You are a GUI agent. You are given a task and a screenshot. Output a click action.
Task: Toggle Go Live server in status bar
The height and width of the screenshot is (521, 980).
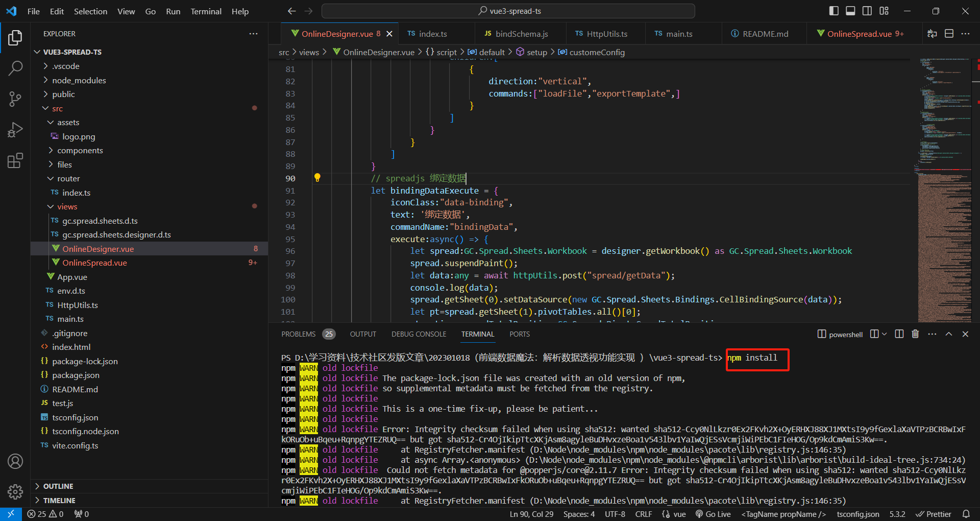(713, 514)
